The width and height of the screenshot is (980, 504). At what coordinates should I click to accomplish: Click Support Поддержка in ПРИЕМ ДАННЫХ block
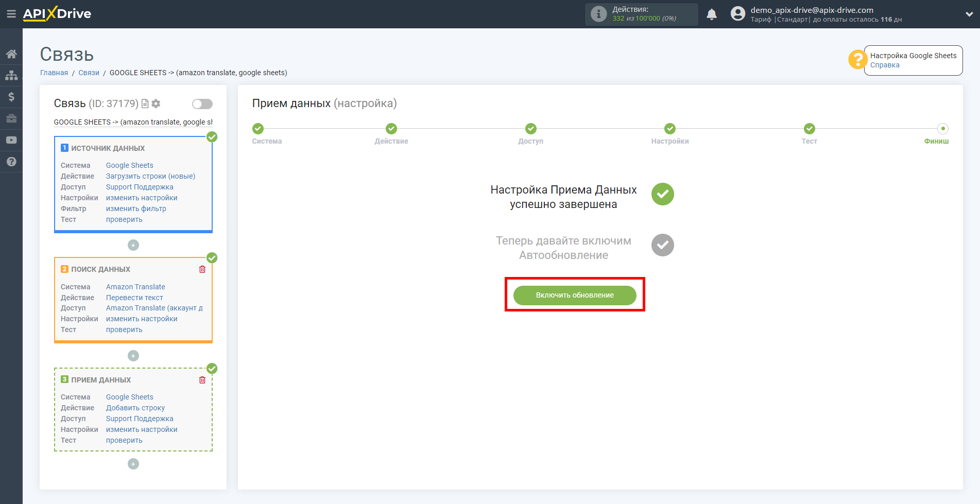pyautogui.click(x=140, y=419)
